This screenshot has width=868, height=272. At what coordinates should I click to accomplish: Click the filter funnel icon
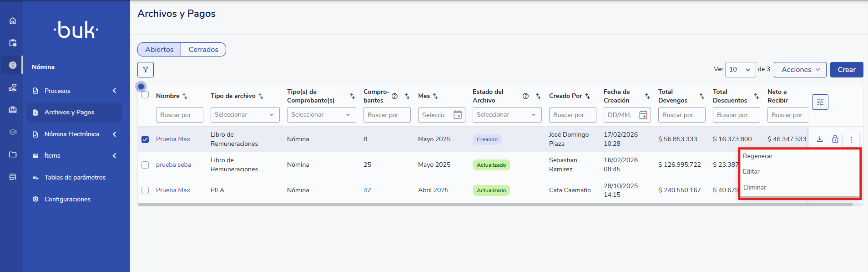(146, 70)
